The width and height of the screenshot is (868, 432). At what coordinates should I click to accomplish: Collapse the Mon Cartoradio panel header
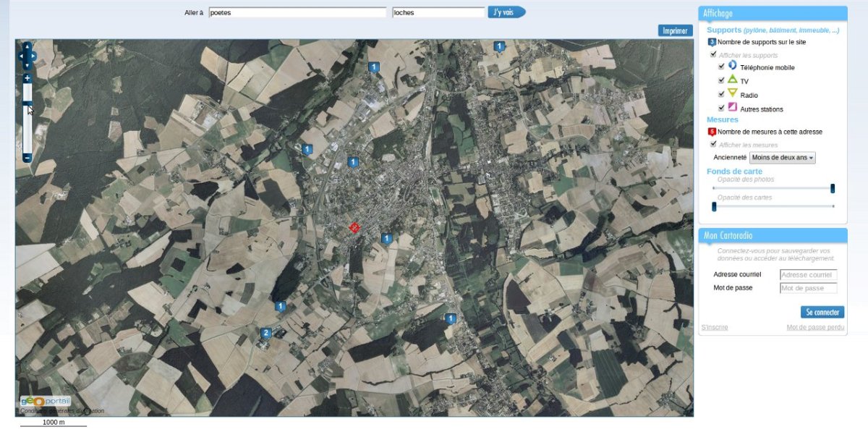772,235
